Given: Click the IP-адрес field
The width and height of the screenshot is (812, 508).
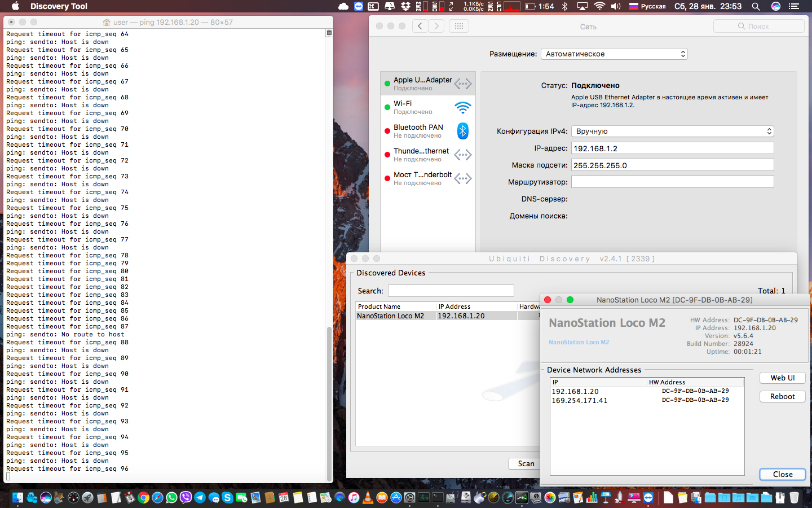Looking at the screenshot, I should click(x=672, y=148).
